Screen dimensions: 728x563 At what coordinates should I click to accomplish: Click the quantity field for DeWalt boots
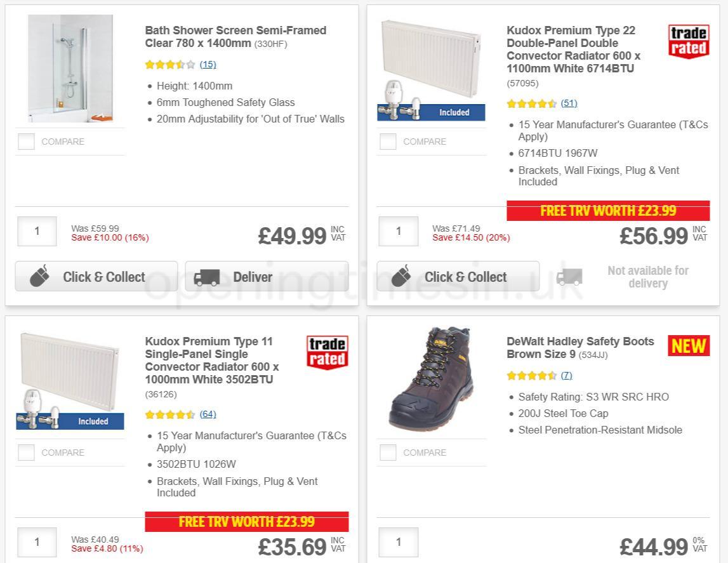pyautogui.click(x=398, y=542)
